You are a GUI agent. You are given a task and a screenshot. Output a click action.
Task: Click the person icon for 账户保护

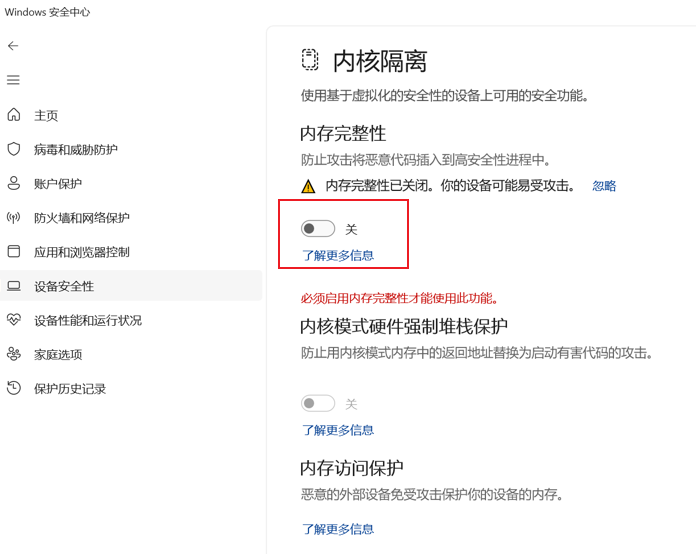tap(14, 183)
